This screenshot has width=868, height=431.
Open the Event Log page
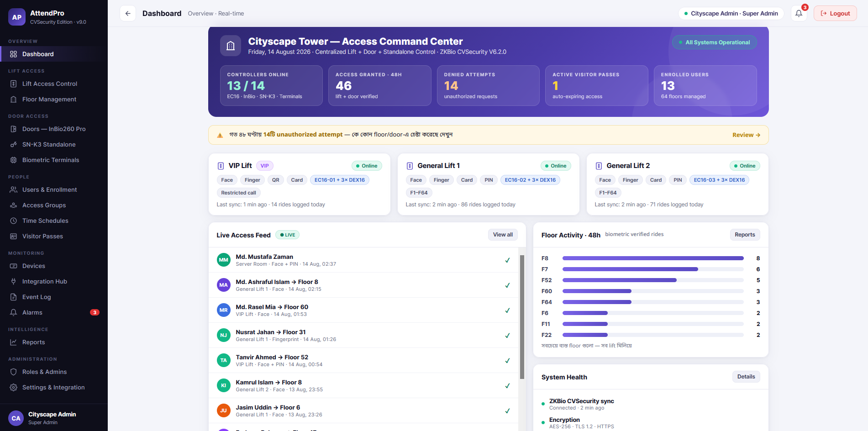[x=54, y=297]
